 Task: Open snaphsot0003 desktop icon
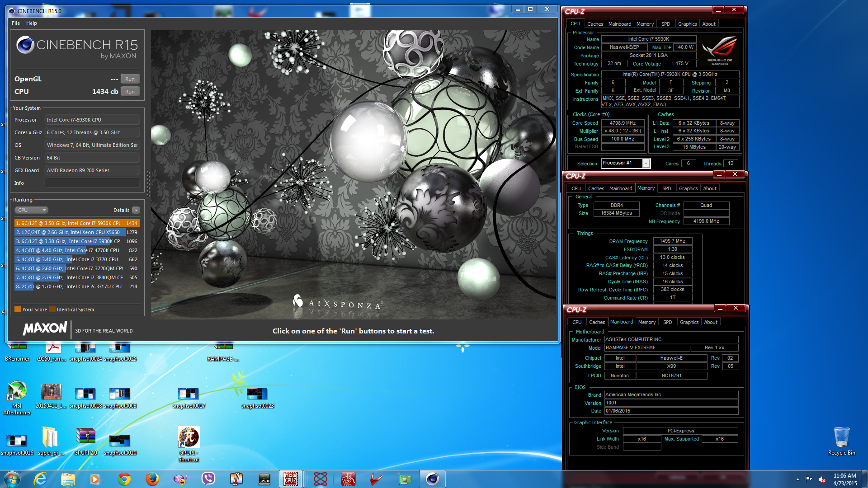click(120, 398)
